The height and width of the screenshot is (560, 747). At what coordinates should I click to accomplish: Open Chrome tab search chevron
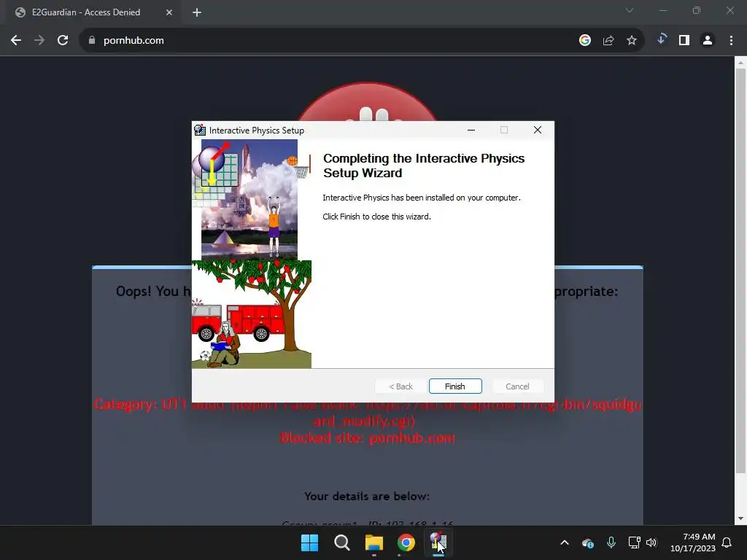click(x=630, y=10)
